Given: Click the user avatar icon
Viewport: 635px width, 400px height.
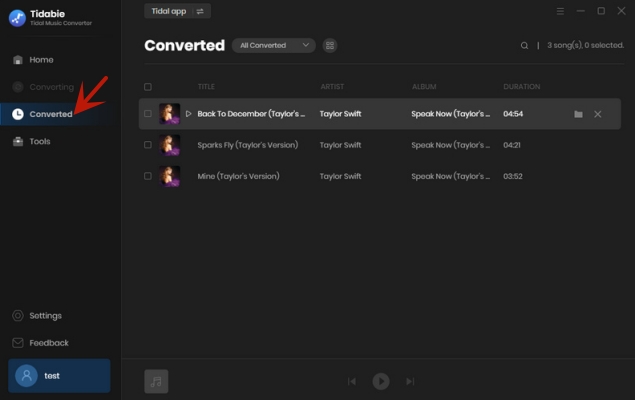Looking at the screenshot, I should click(x=26, y=376).
